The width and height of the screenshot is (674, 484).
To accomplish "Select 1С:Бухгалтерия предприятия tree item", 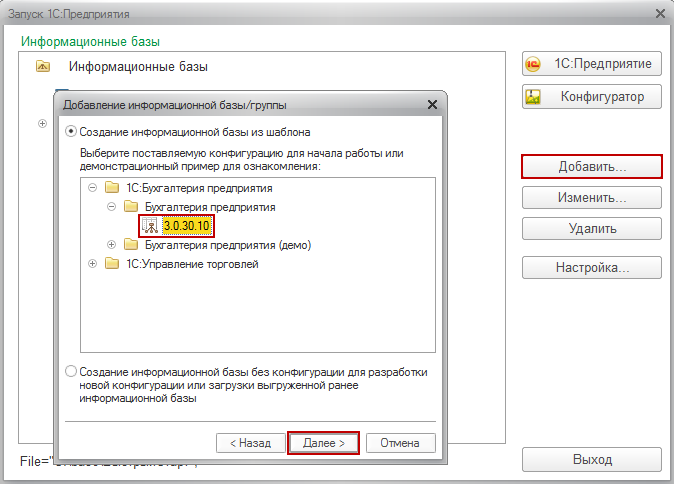I will (199, 188).
